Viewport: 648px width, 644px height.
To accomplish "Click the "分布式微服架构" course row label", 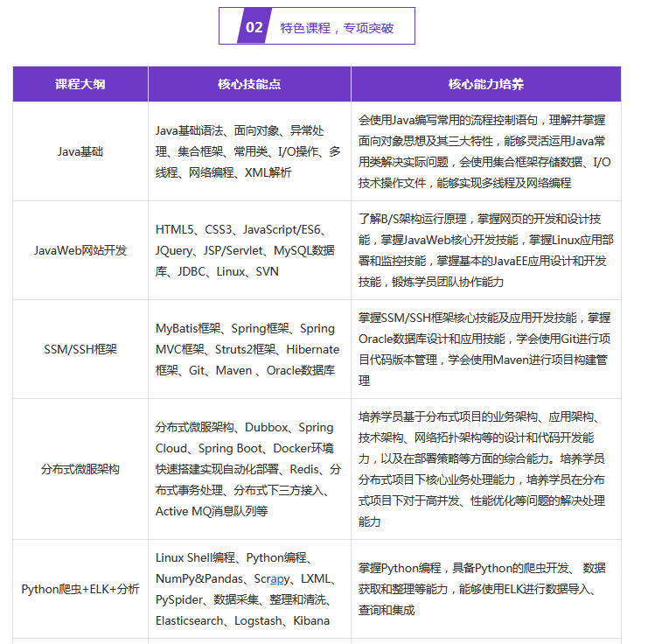I will tap(80, 469).
